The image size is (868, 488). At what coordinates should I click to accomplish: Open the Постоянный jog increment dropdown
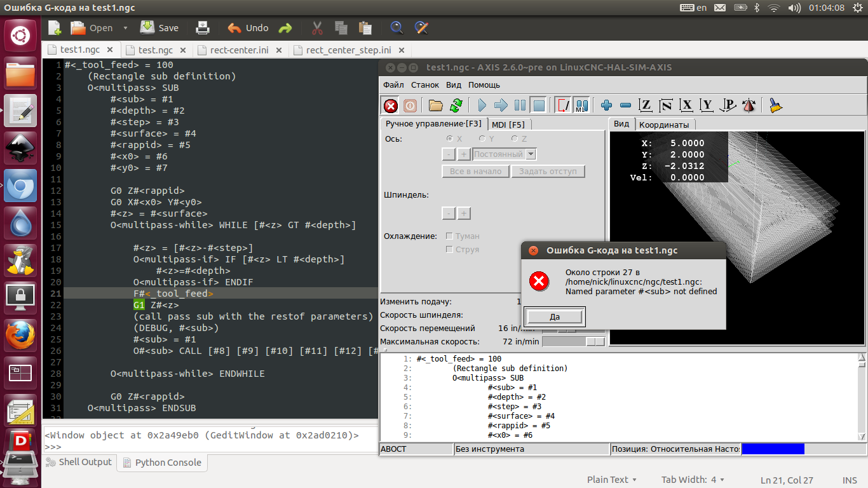(532, 154)
